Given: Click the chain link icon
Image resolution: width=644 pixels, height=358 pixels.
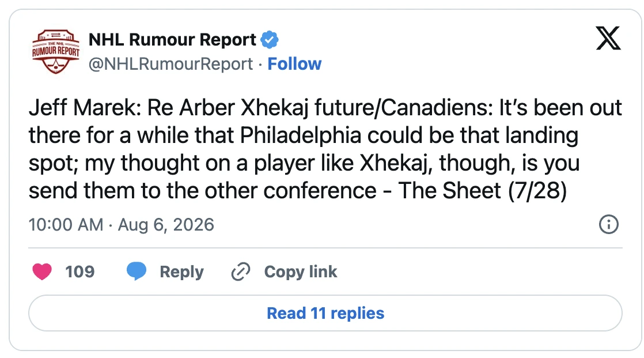Looking at the screenshot, I should coord(241,272).
